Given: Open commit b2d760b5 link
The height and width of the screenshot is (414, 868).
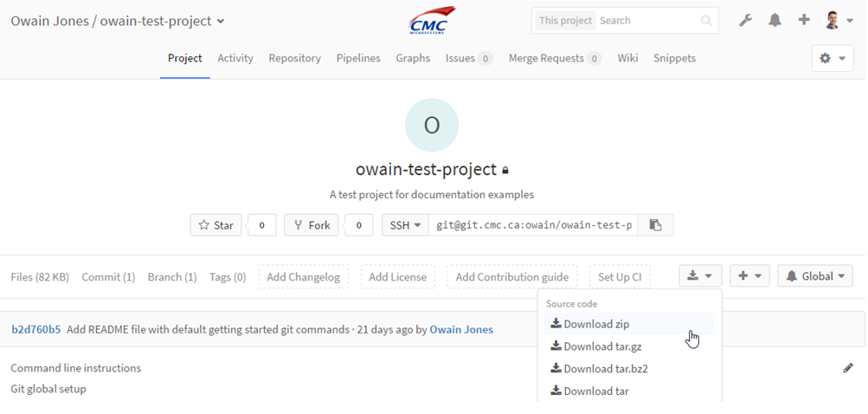Looking at the screenshot, I should [x=36, y=330].
